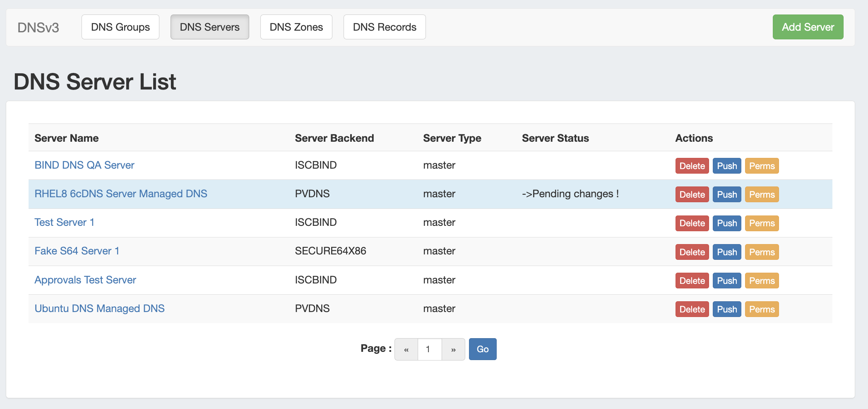Open the BIND DNS QA Server link
This screenshot has width=868, height=409.
[x=84, y=165]
